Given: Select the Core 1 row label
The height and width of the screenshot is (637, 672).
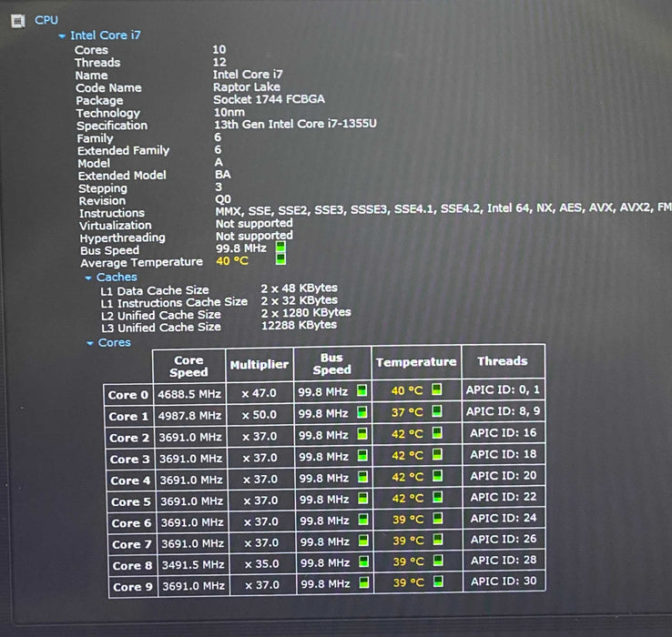Looking at the screenshot, I should coord(128,417).
